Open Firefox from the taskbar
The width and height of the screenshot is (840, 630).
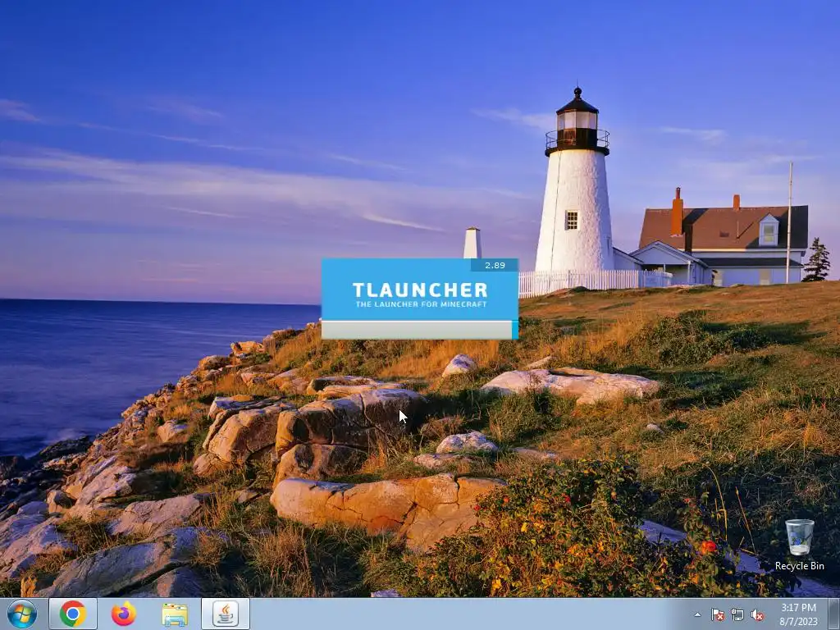click(124, 614)
